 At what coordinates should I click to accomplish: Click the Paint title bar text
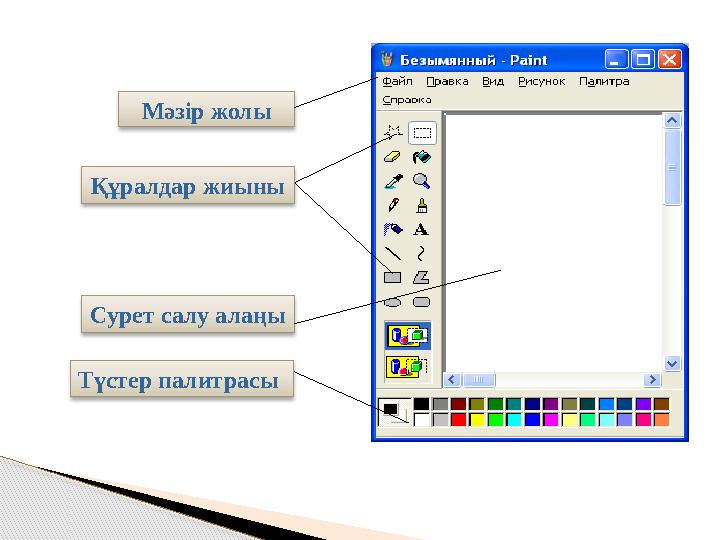pos(474,60)
